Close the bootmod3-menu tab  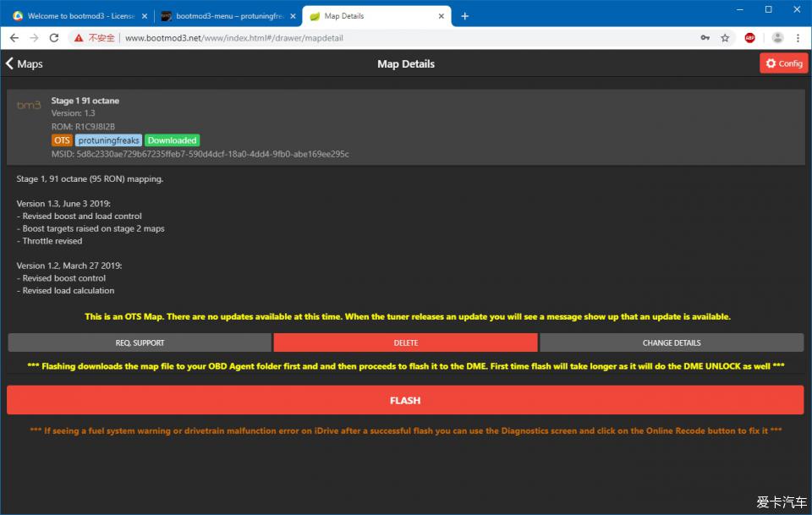(x=294, y=16)
